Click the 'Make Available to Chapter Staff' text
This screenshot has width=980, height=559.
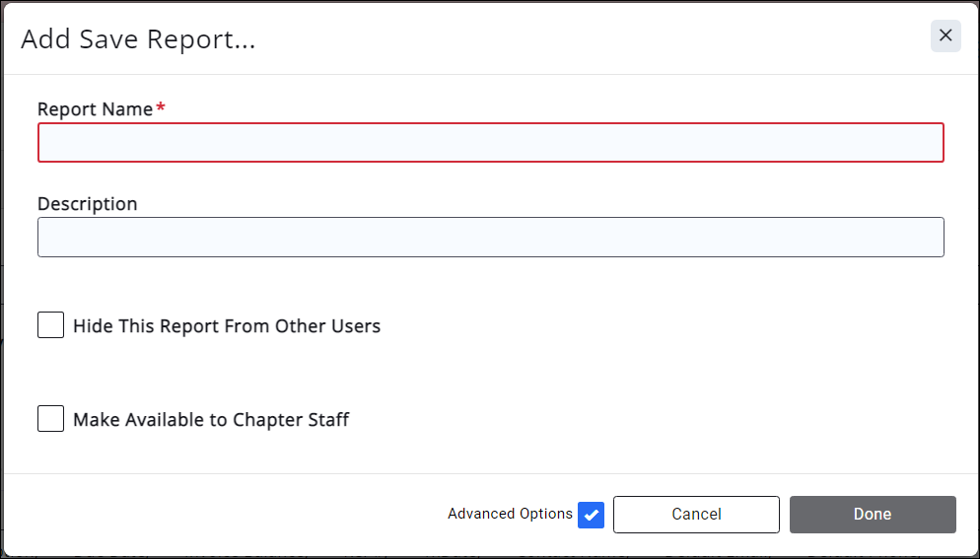(x=211, y=420)
